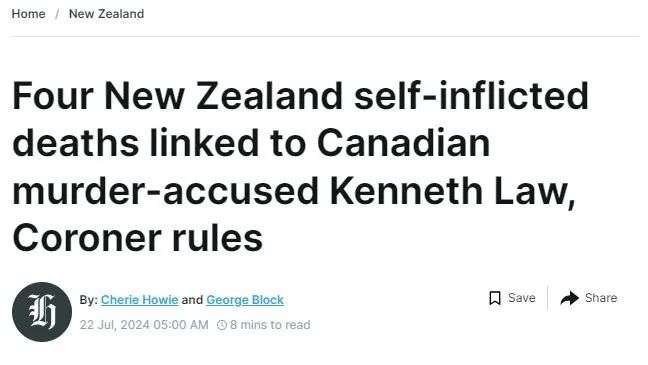Screen dimensions: 648x365
Task: Click the Share label text
Action: 601,298
